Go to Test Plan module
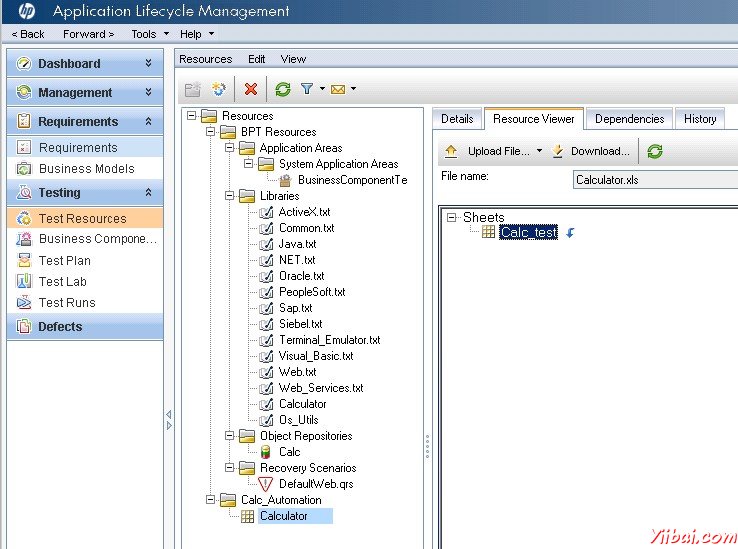Screen dimensions: 738x549 click(65, 261)
